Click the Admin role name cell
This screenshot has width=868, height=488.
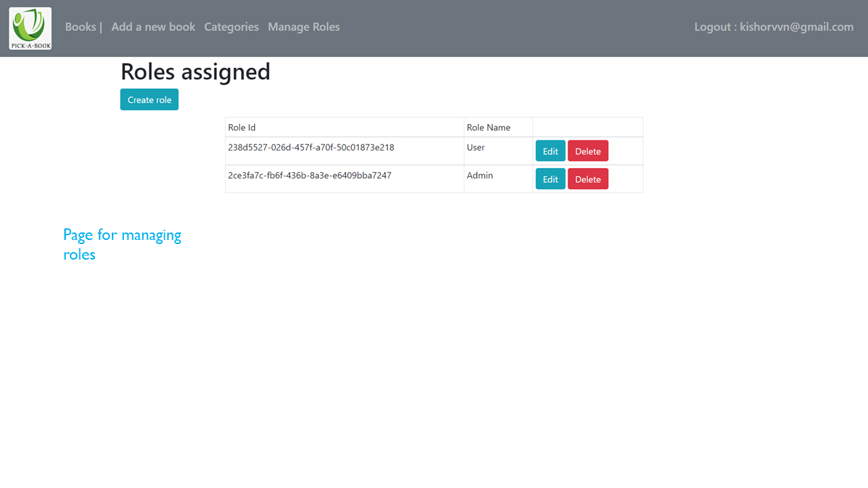[498, 179]
